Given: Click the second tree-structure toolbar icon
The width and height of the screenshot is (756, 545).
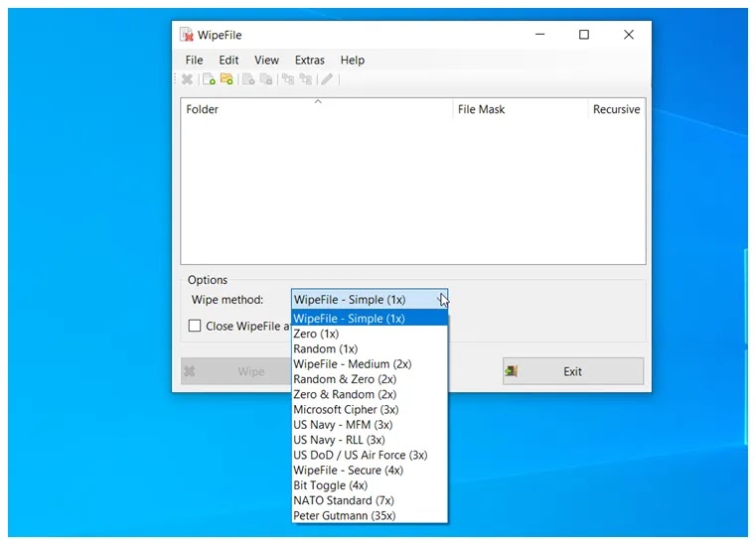Looking at the screenshot, I should (x=306, y=79).
